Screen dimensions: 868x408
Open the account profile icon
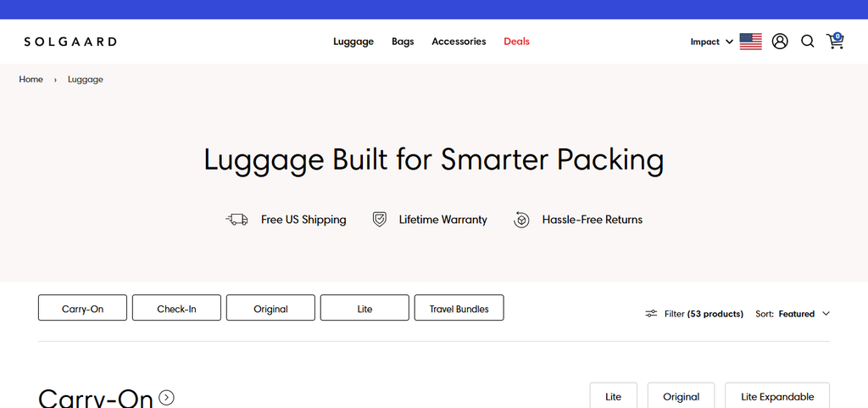pos(780,42)
